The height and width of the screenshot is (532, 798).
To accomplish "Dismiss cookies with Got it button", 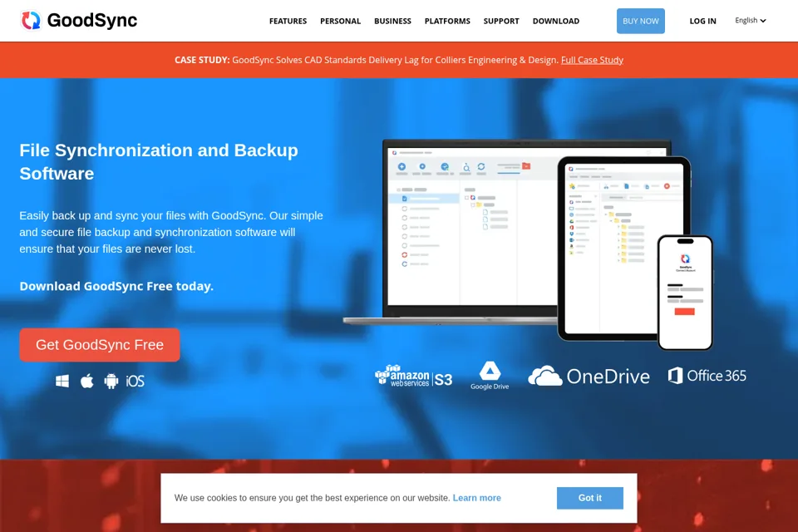I will point(590,498).
